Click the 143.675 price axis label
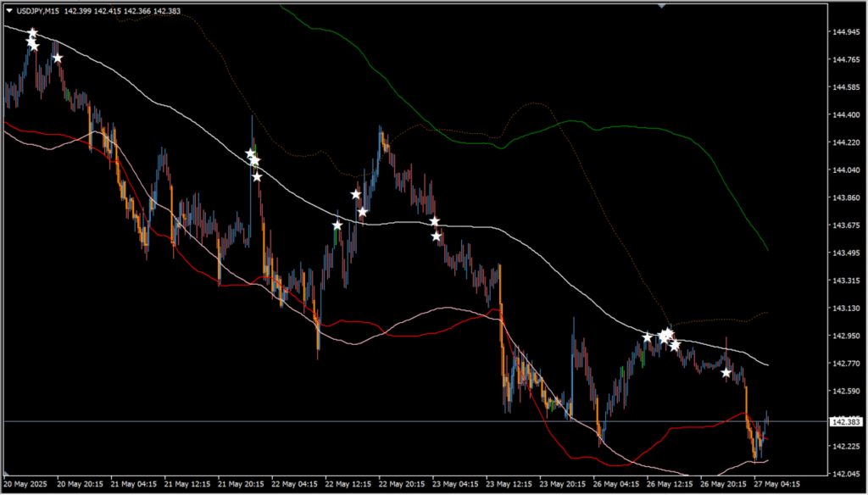868x495 pixels. coord(846,225)
